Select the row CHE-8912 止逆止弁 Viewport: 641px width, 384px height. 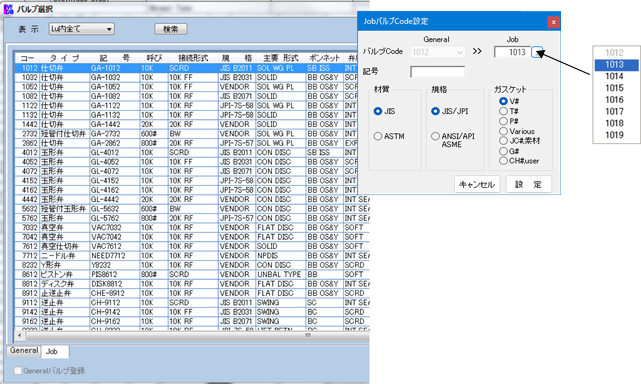coord(192,293)
